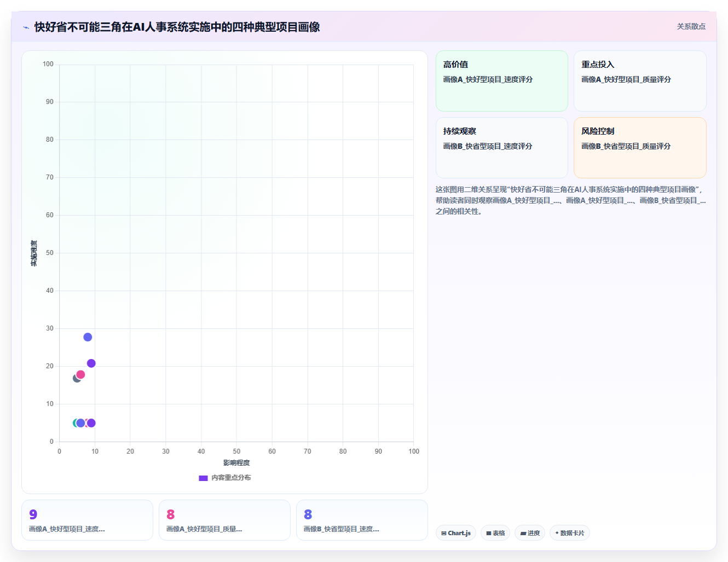Click the pink 8 stat value
This screenshot has height=562, width=728.
point(171,514)
